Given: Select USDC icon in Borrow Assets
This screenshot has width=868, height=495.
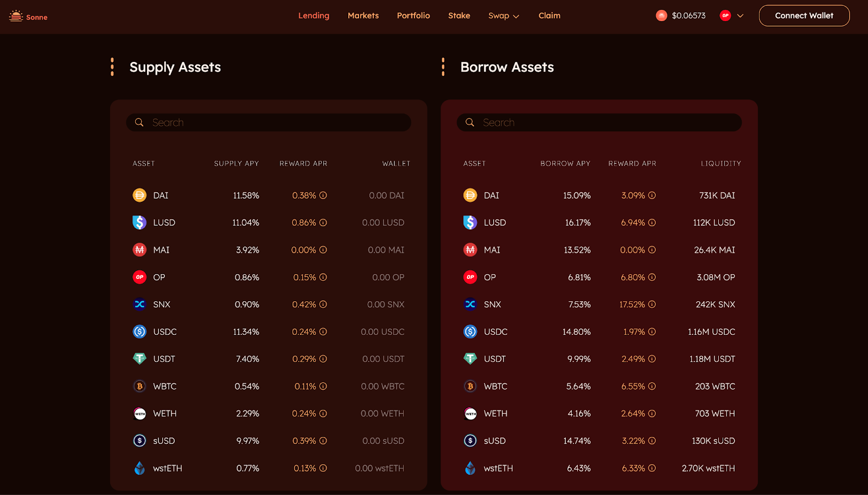Looking at the screenshot, I should coord(470,332).
